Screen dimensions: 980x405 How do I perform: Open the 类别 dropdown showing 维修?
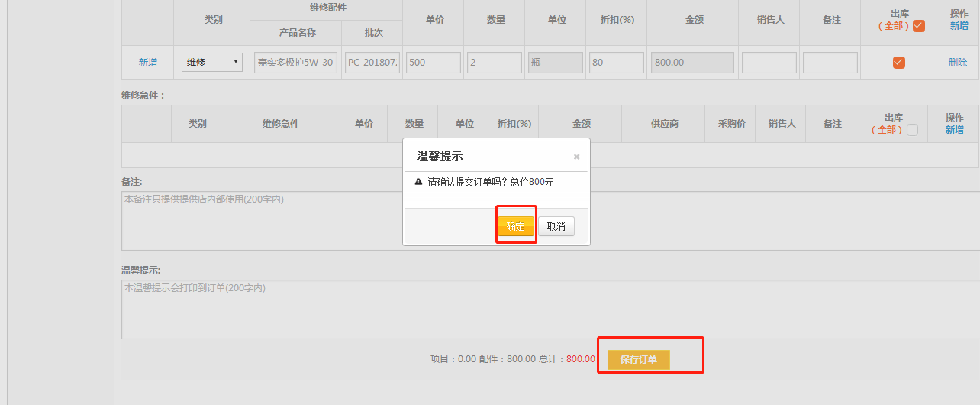(211, 63)
